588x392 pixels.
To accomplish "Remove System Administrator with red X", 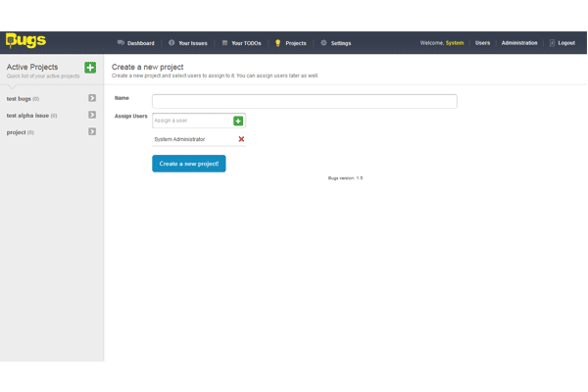I will tap(241, 139).
